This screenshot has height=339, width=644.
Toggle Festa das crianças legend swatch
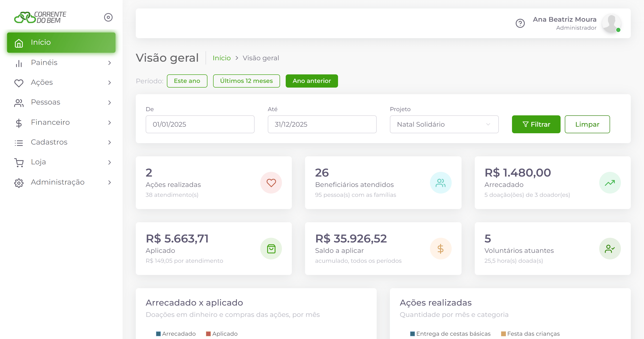(x=504, y=334)
